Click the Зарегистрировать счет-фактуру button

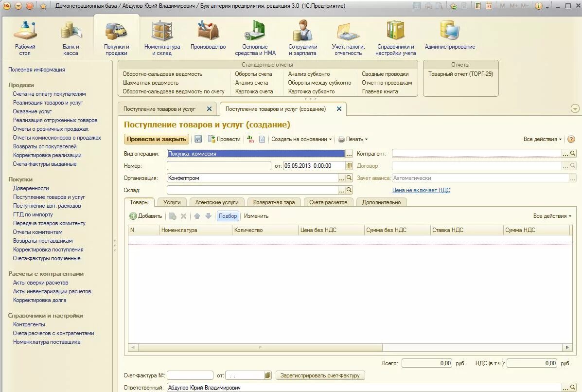click(x=320, y=375)
